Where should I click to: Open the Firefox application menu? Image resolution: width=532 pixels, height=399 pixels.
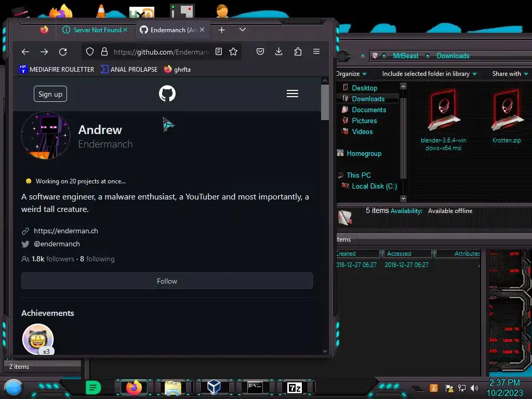pyautogui.click(x=316, y=51)
